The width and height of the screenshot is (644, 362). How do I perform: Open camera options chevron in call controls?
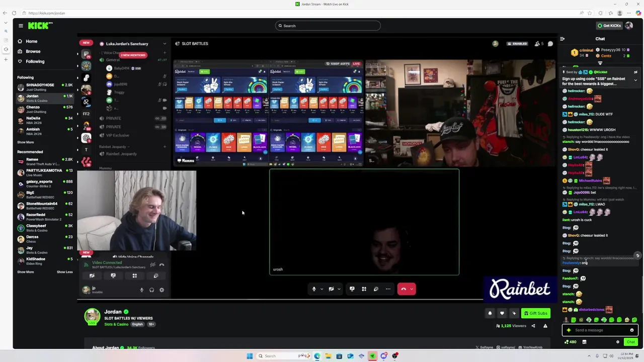point(339,289)
